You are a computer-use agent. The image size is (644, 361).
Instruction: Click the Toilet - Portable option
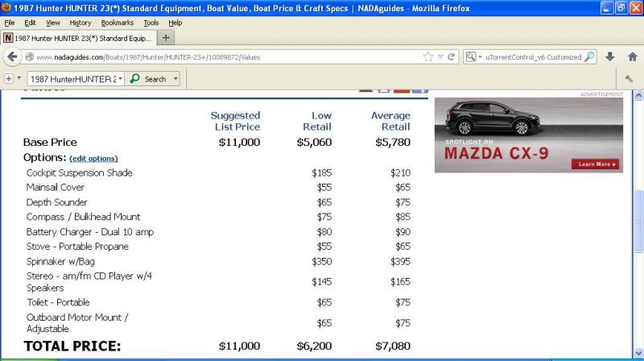58,302
